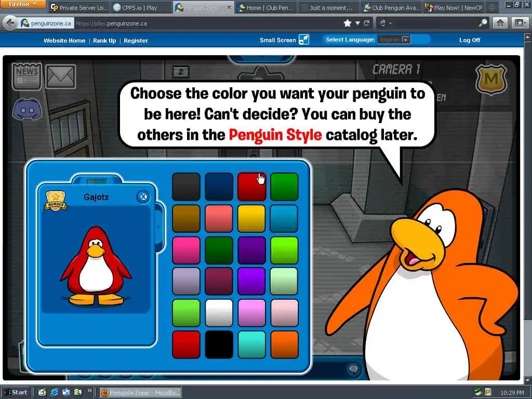532x399 pixels.
Task: Open the NEWS newspaper icon
Action: pyautogui.click(x=27, y=77)
